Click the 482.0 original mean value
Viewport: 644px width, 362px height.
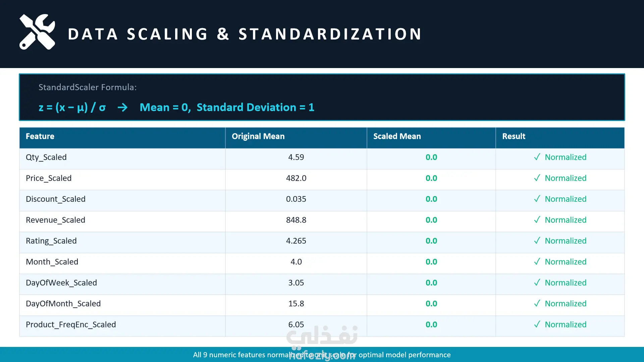coord(296,178)
